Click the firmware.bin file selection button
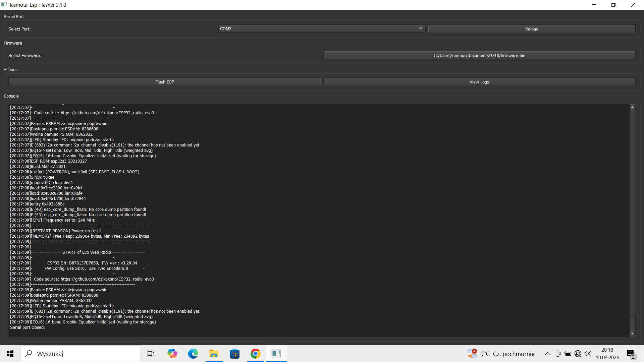 click(479, 55)
